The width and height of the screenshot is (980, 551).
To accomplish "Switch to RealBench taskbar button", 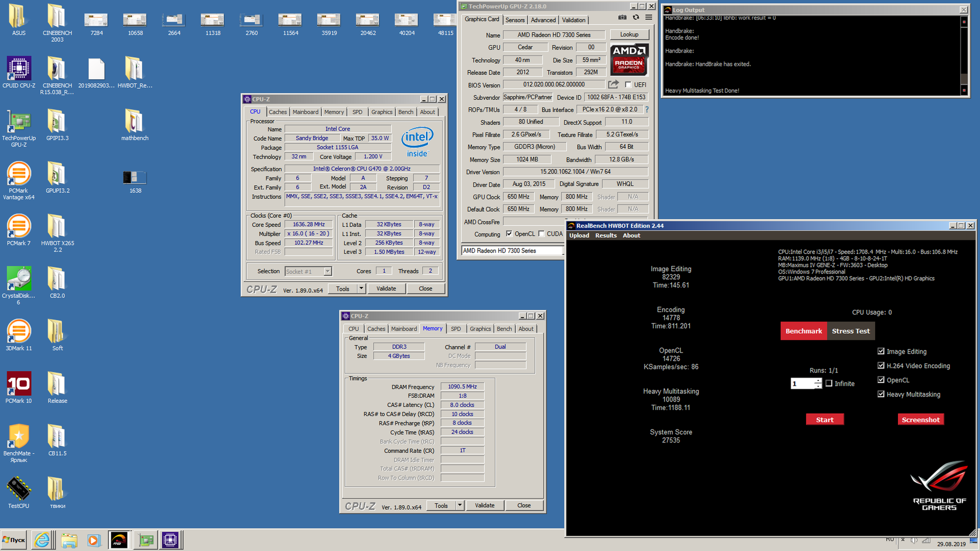I will (119, 540).
